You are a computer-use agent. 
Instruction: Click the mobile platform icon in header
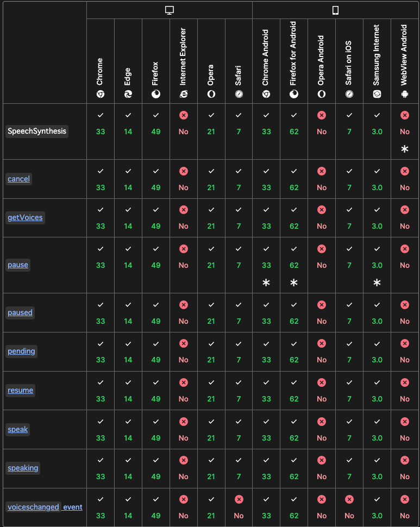(336, 10)
